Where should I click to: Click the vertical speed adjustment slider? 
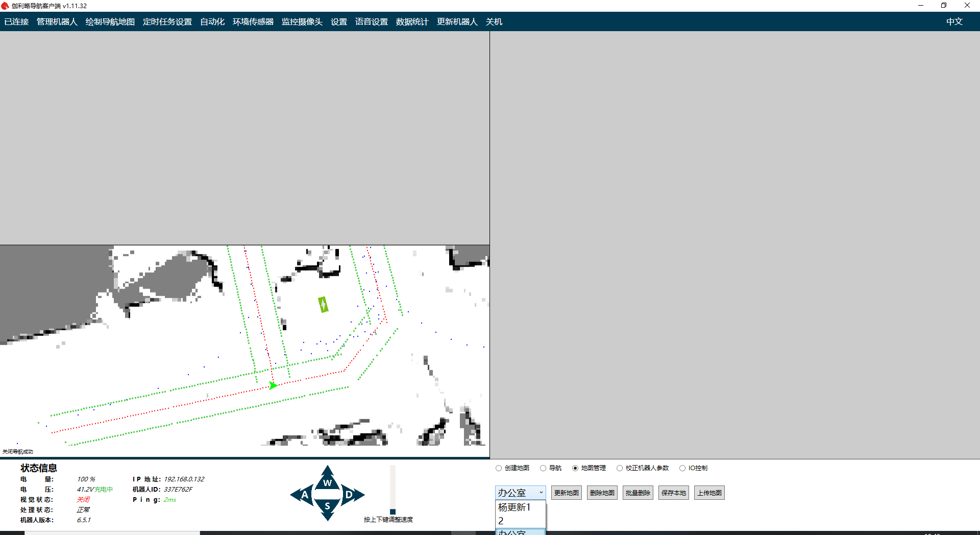tap(393, 489)
